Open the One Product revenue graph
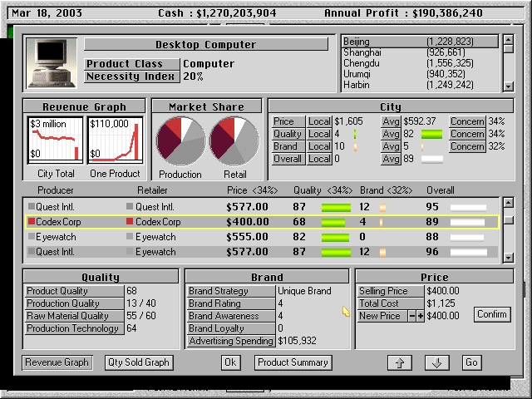This screenshot has height=399, width=532. [x=116, y=140]
